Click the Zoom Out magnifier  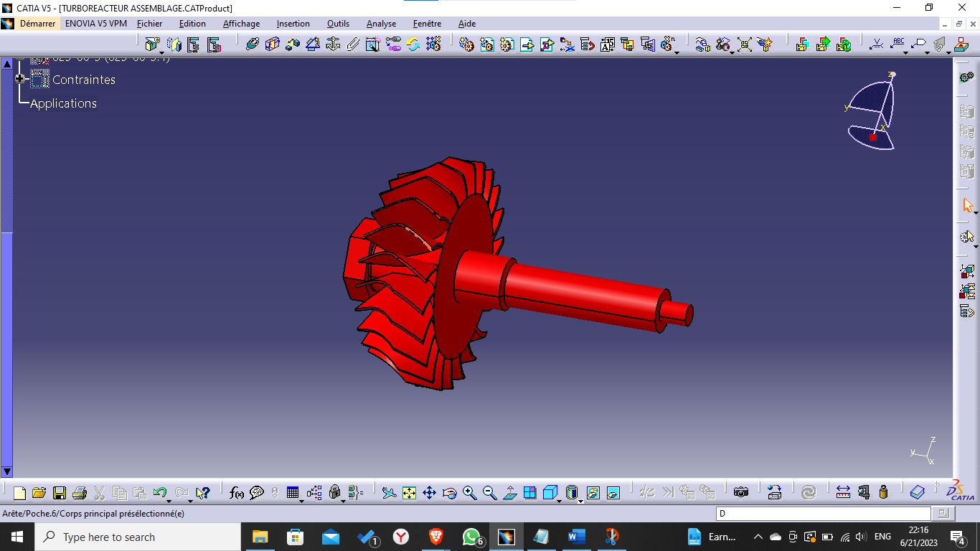click(490, 493)
